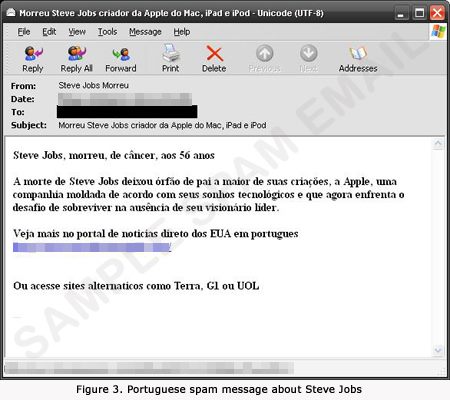
Task: Open the Tools menu
Action: (107, 32)
